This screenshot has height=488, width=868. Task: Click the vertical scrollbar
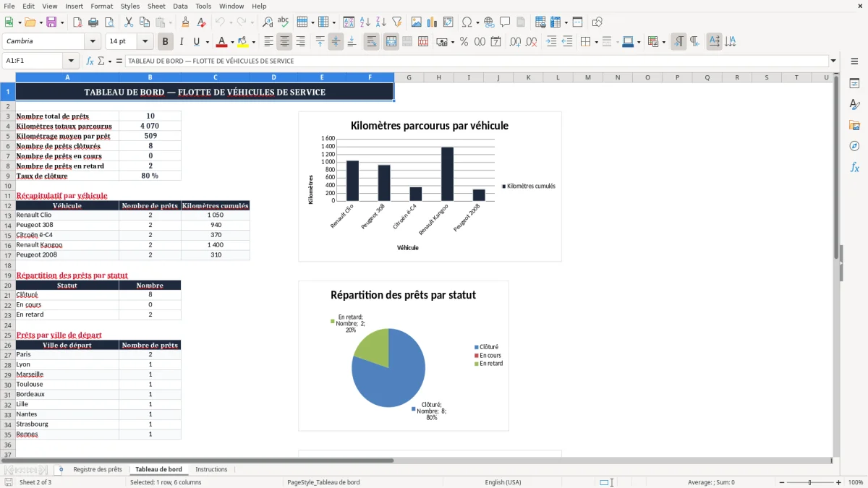[836, 265]
